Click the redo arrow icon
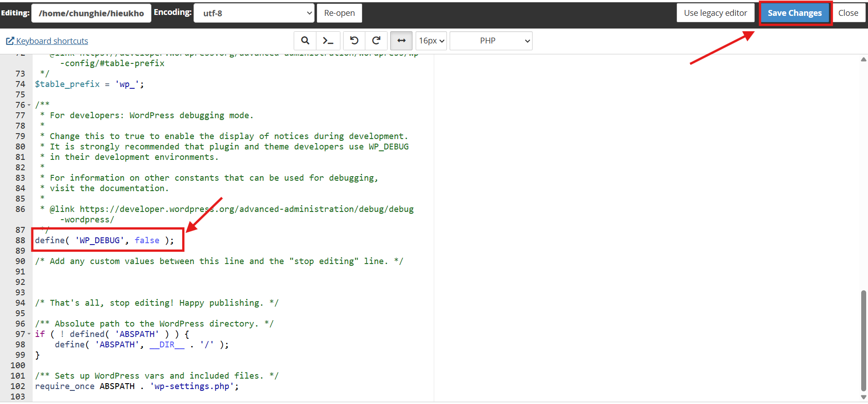The image size is (868, 404). 376,41
